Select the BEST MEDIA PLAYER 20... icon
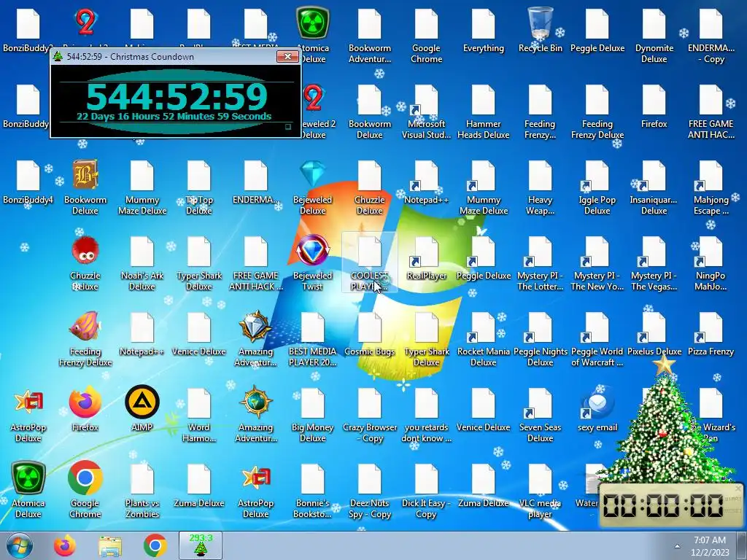This screenshot has height=560, width=747. click(x=312, y=339)
